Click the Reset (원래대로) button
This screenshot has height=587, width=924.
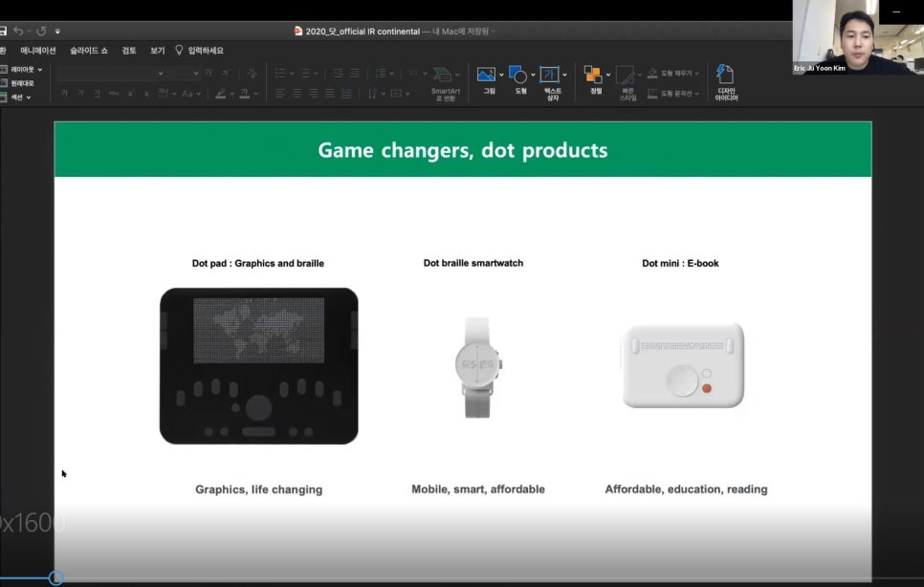click(x=21, y=83)
